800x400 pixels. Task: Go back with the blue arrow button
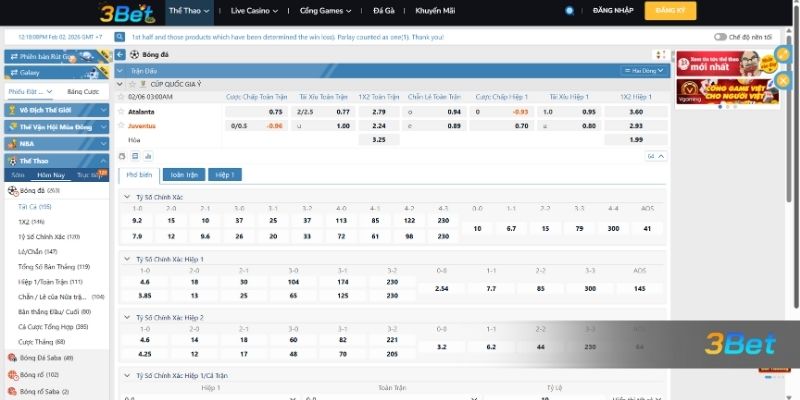click(x=120, y=55)
